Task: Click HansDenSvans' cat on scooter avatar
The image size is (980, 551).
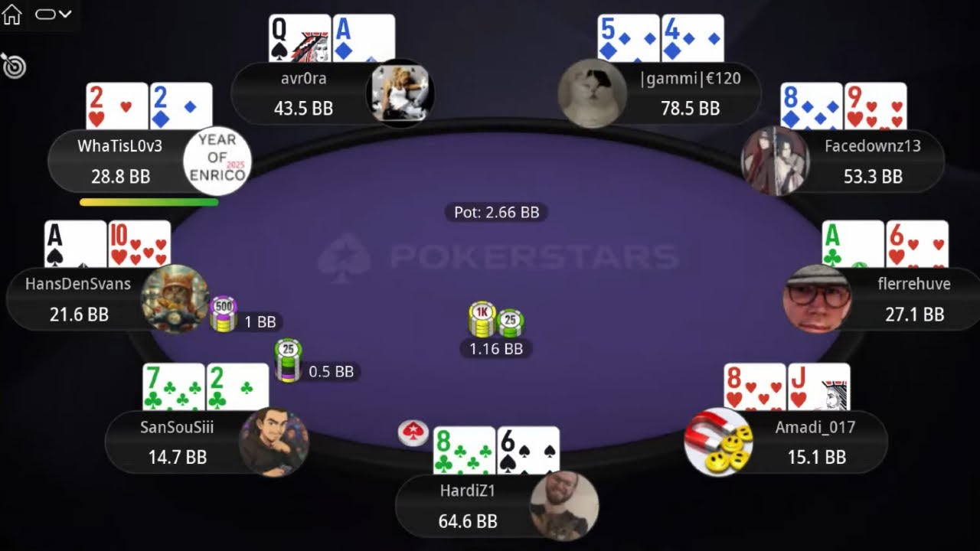Action: [175, 298]
